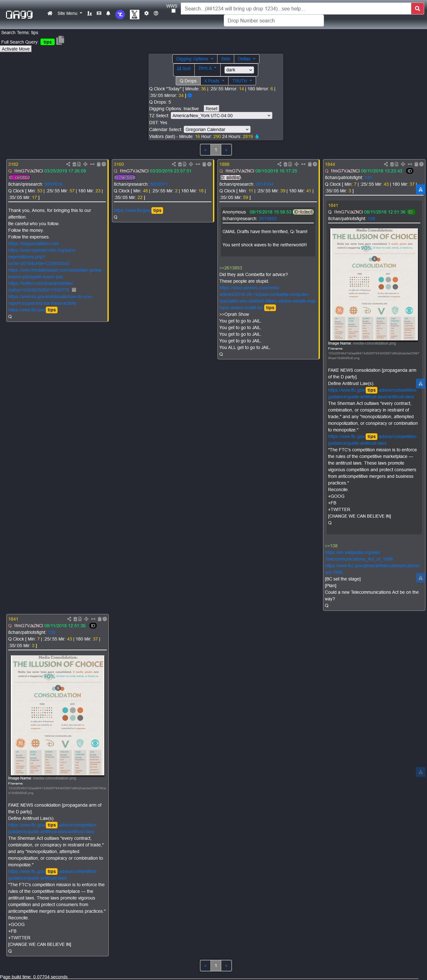This screenshot has width=427, height=980.
Task: Select the Q Drops tab
Action: [188, 81]
